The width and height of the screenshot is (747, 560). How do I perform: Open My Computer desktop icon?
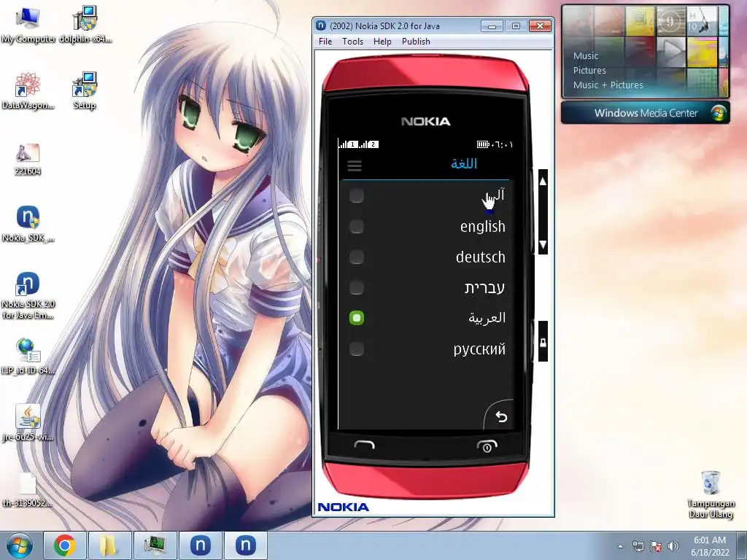point(28,25)
